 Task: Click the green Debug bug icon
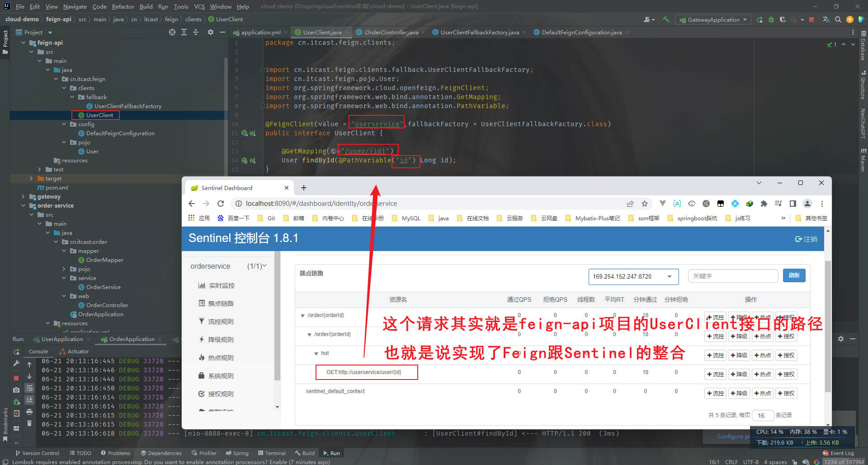[x=771, y=19]
